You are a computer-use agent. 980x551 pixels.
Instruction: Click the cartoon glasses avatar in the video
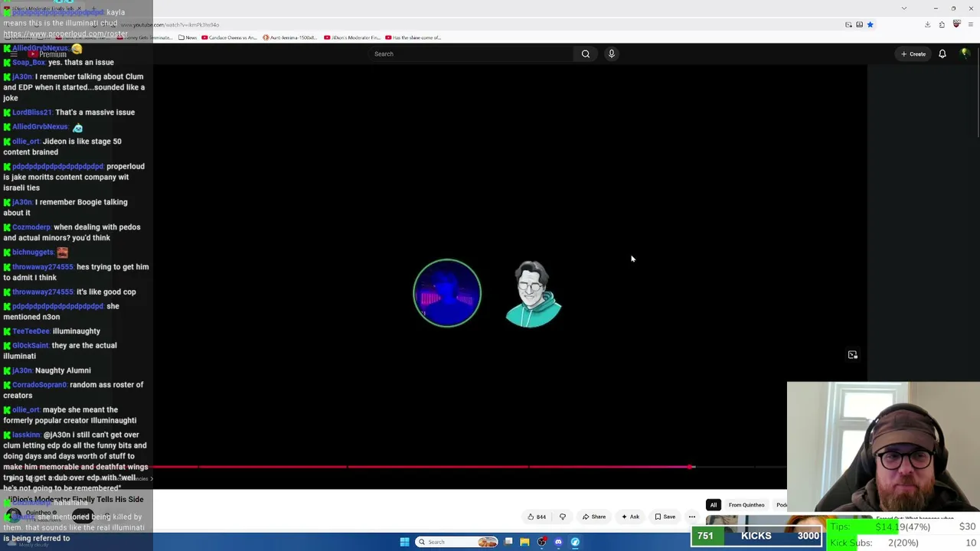coord(533,294)
